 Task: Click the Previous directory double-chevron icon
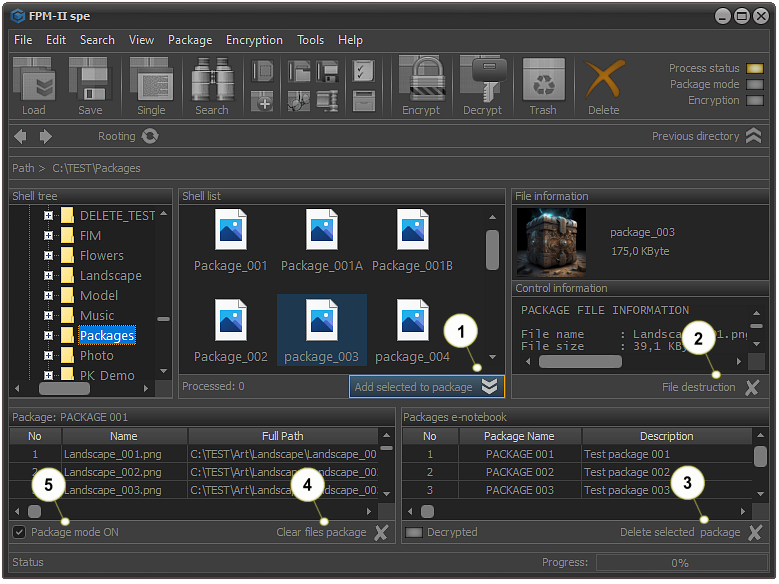click(753, 136)
